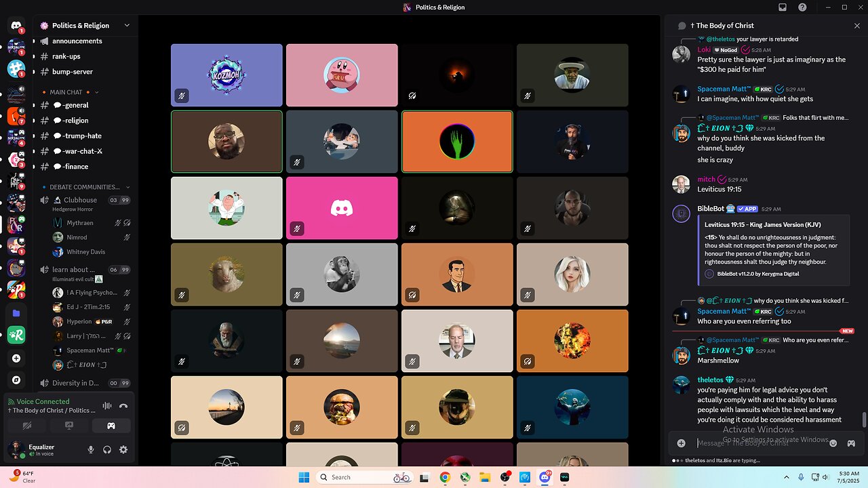Open Discord icon on the taskbar
Viewport: 868px width, 488px height.
(x=545, y=477)
